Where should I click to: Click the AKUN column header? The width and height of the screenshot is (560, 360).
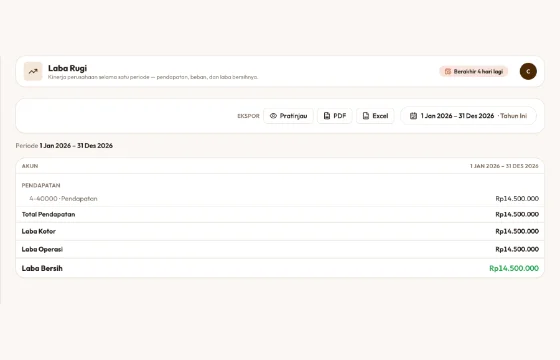click(30, 166)
